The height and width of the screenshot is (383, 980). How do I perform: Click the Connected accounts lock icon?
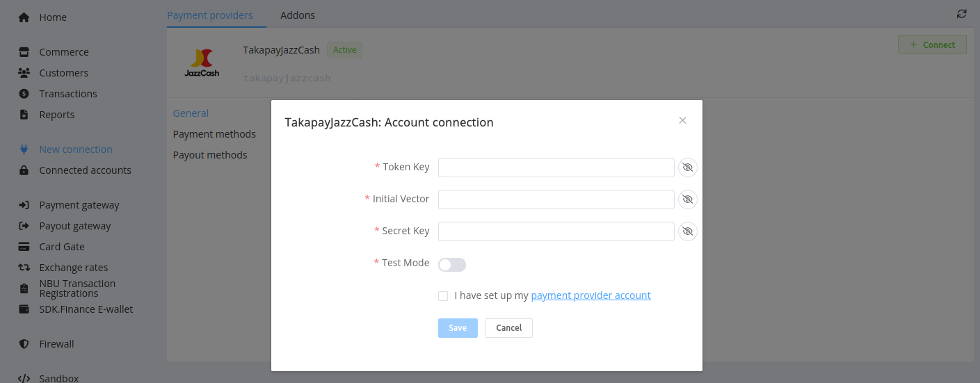(24, 170)
